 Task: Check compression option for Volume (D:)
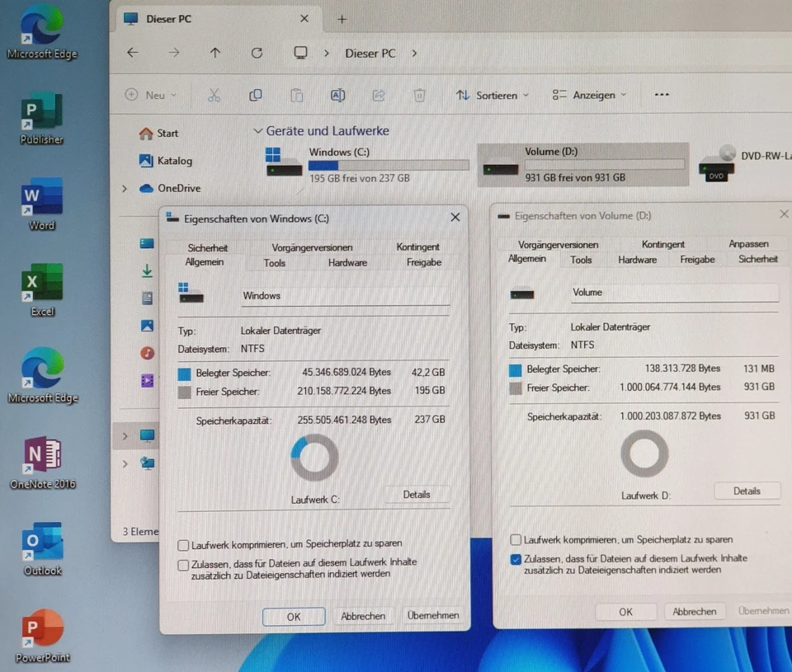pos(516,539)
